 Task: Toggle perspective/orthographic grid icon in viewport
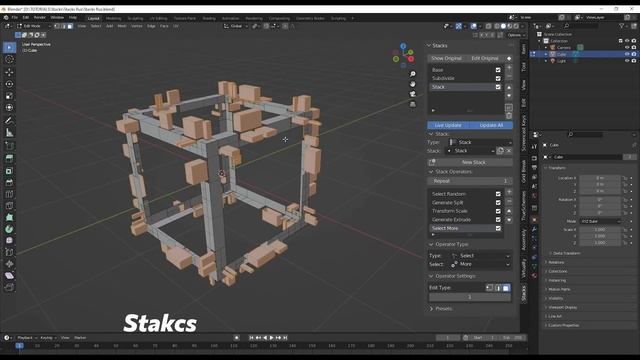tap(413, 104)
